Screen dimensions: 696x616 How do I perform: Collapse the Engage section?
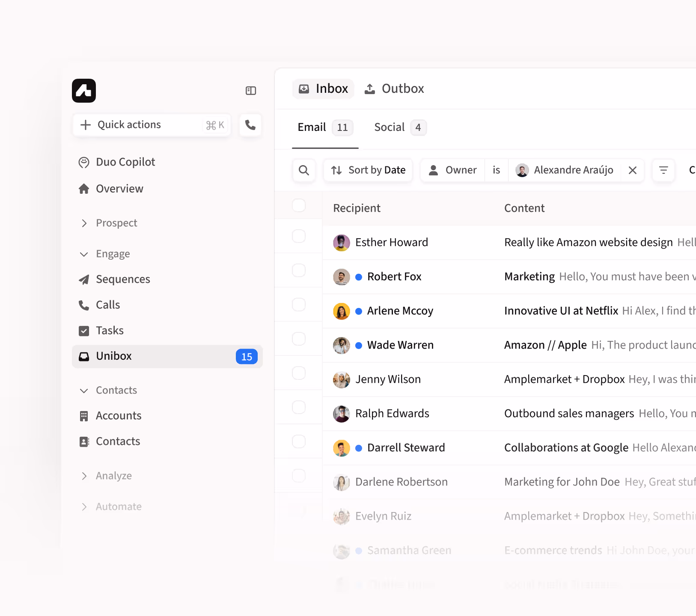pos(84,254)
